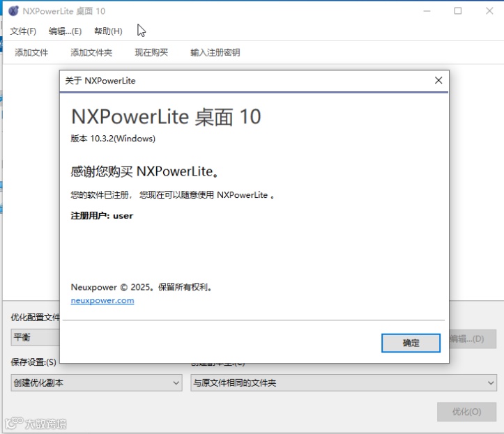The image size is (504, 434).
Task: Click the 注册用户: user text
Action: (102, 215)
